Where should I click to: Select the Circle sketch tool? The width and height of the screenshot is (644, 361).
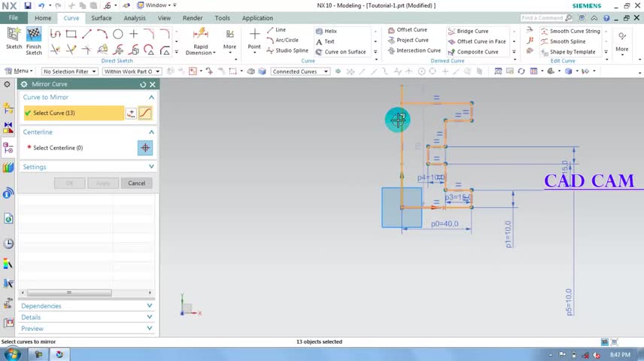pos(118,34)
